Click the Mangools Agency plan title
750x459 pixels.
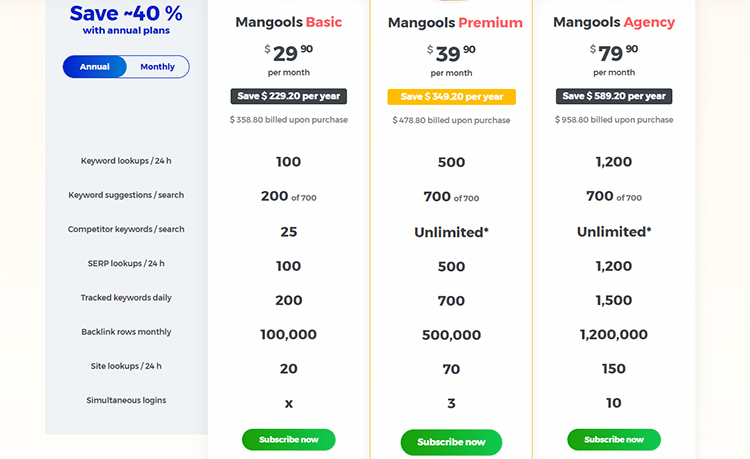coord(614,22)
